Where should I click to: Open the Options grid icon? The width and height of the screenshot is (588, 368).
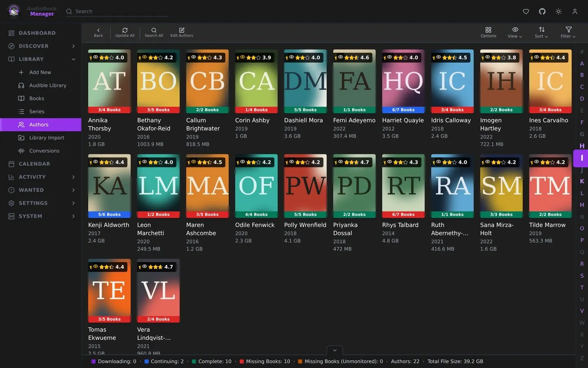(488, 32)
